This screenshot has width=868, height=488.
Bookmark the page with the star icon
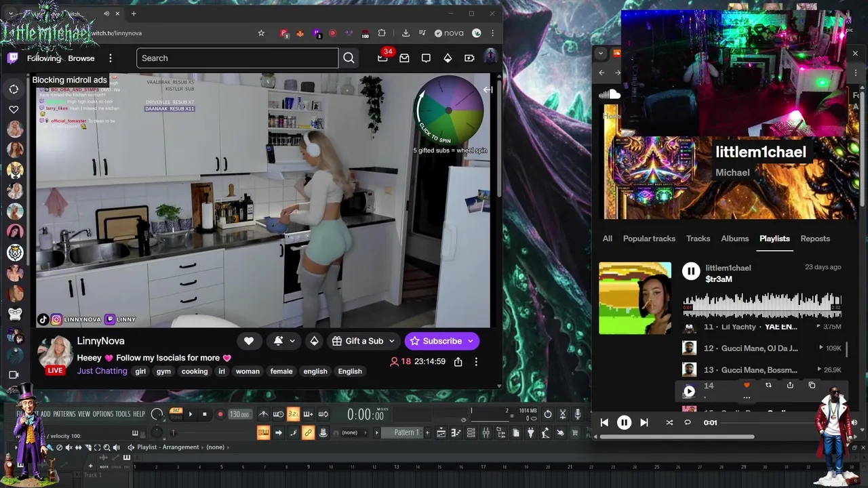[x=261, y=33]
